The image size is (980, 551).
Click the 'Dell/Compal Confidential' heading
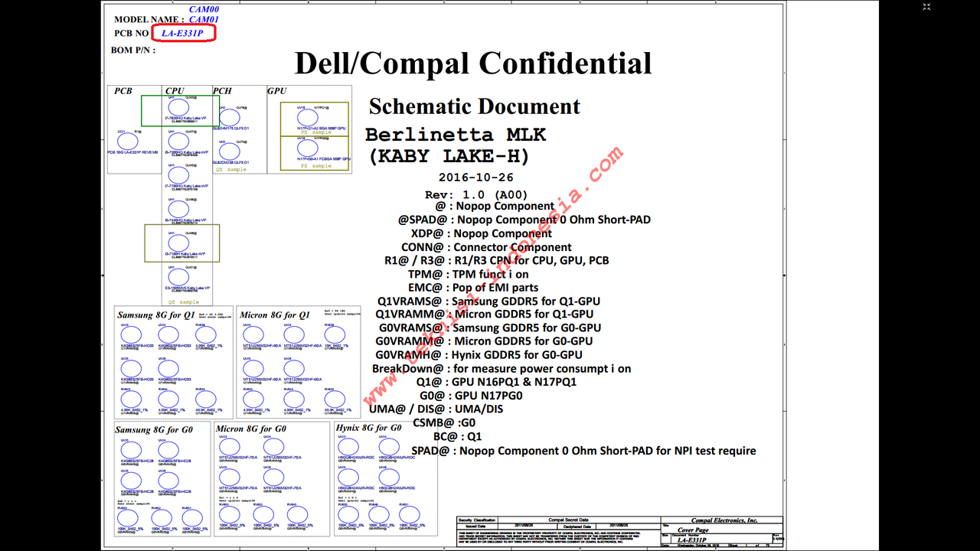[473, 63]
